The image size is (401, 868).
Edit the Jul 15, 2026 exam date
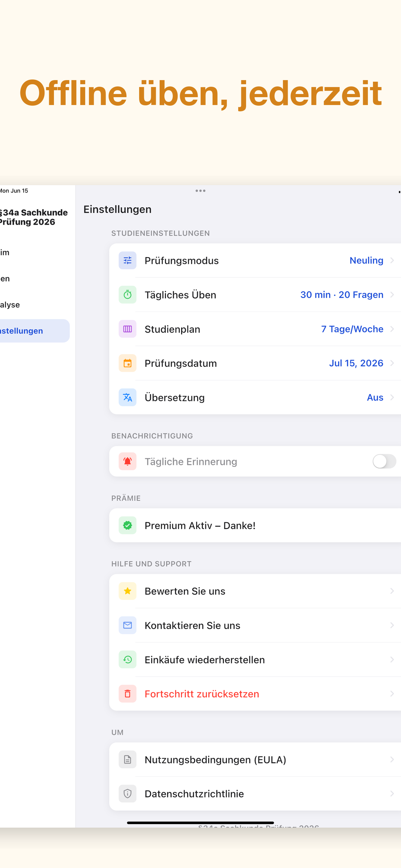(x=356, y=363)
